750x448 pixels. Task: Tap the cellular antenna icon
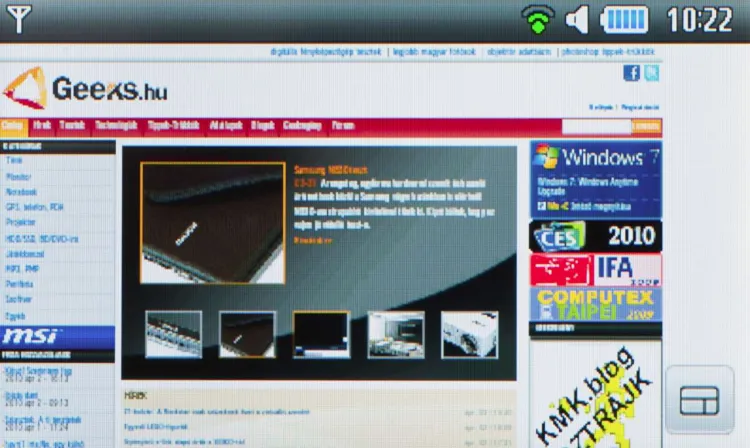point(18,19)
